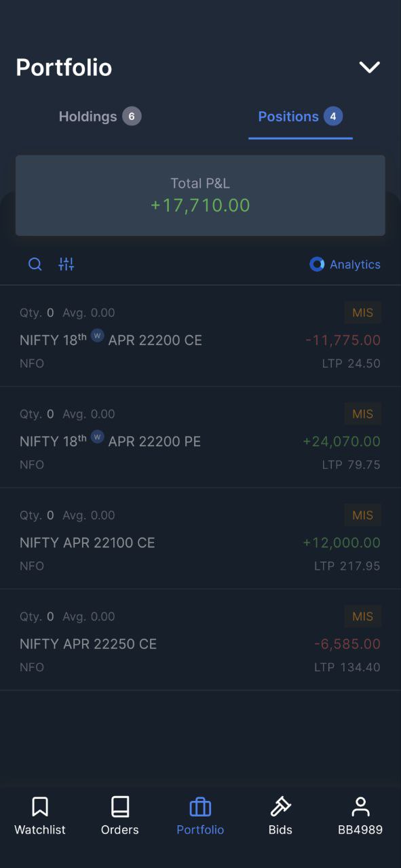Open the BB4989 profile icon
Screen dimensions: 401x868
coord(360,806)
